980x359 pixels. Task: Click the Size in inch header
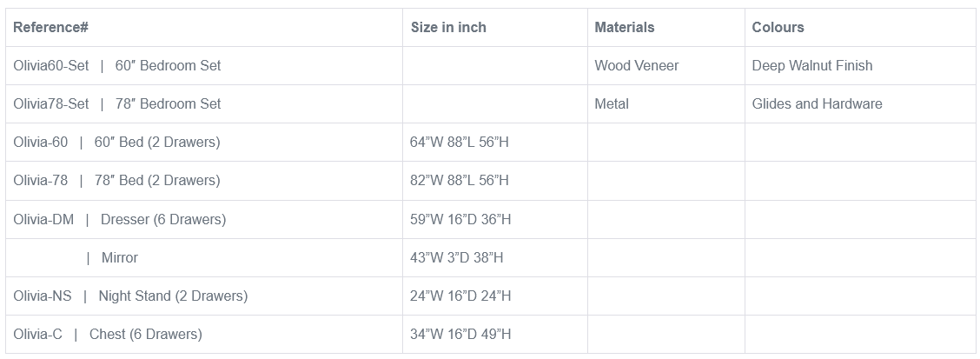(x=448, y=28)
